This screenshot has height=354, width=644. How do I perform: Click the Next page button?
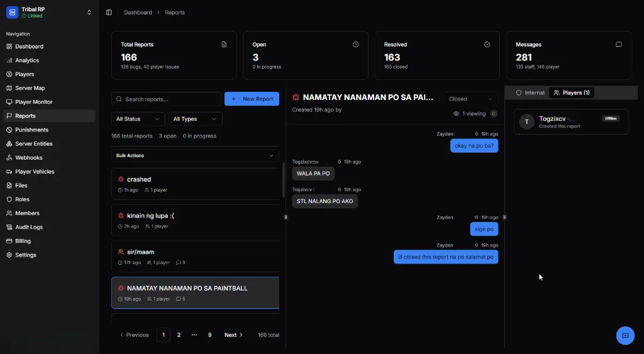pos(233,335)
